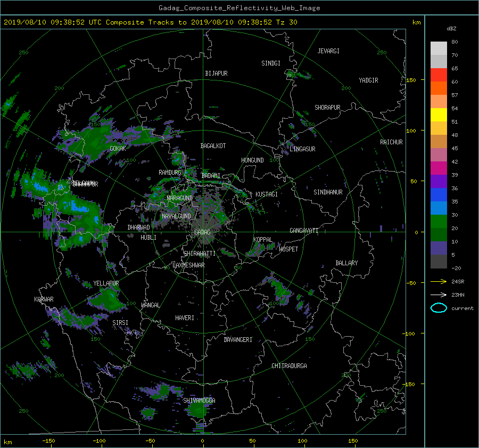Click the -150 value on bottom km axis
This screenshot has width=479, height=448.
click(x=48, y=441)
